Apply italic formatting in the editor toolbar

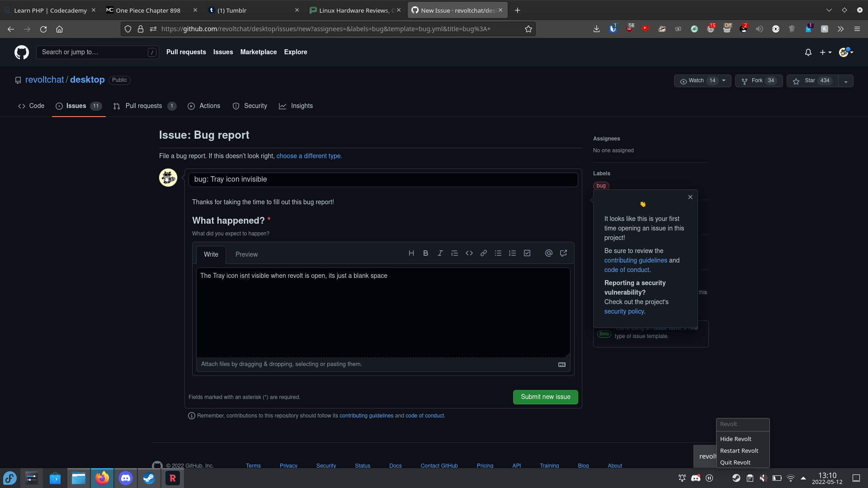pos(440,253)
